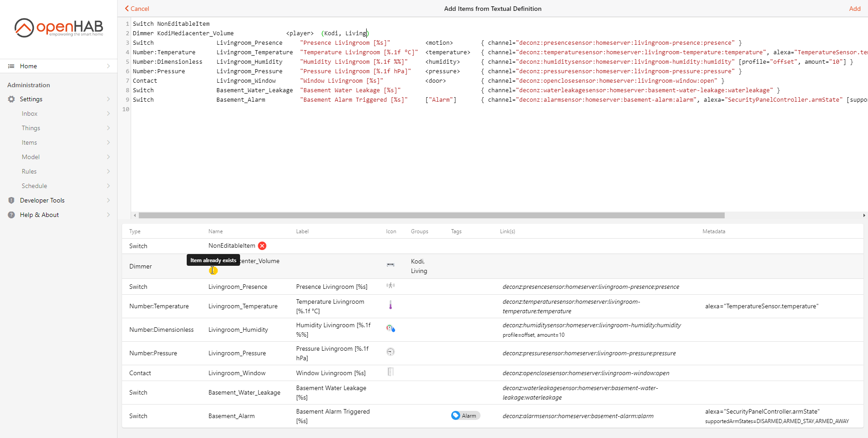Click the openHAB logo
The height and width of the screenshot is (438, 868).
[59, 28]
